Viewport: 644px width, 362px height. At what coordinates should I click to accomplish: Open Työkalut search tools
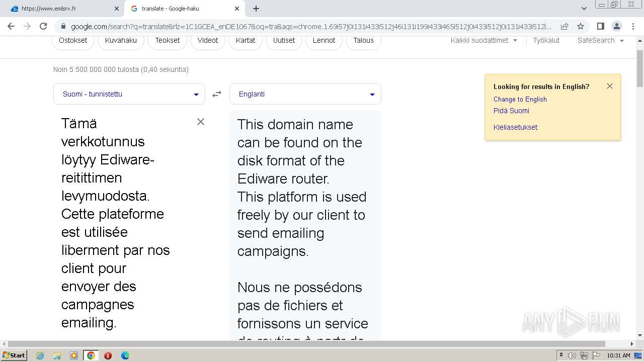coord(546,40)
